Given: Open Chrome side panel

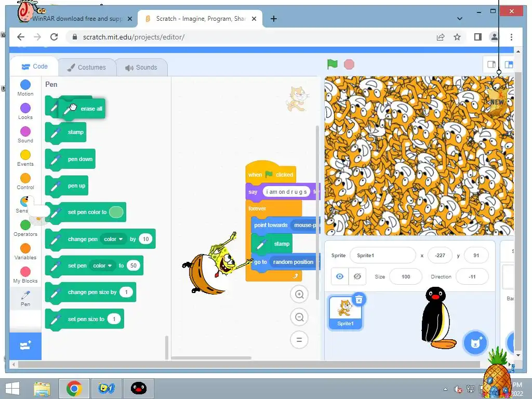Looking at the screenshot, I should tap(478, 37).
